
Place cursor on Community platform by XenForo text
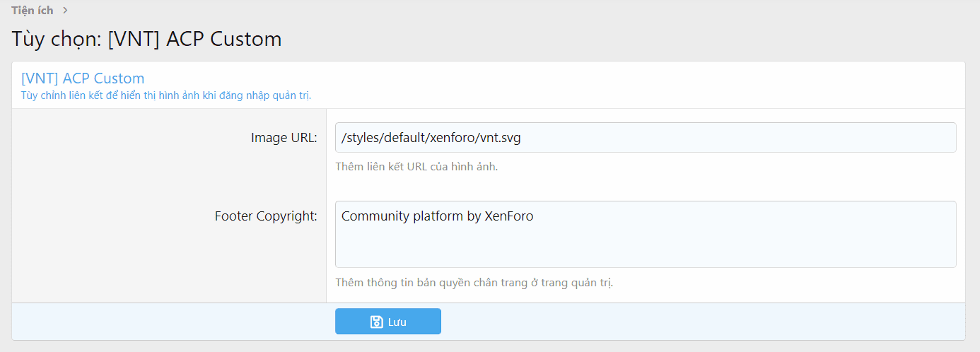[x=437, y=216]
